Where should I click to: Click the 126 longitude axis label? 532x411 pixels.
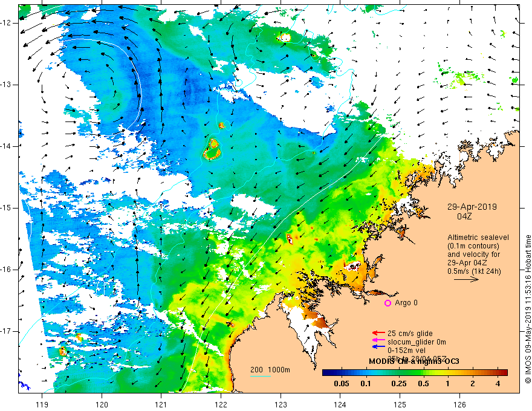click(459, 404)
